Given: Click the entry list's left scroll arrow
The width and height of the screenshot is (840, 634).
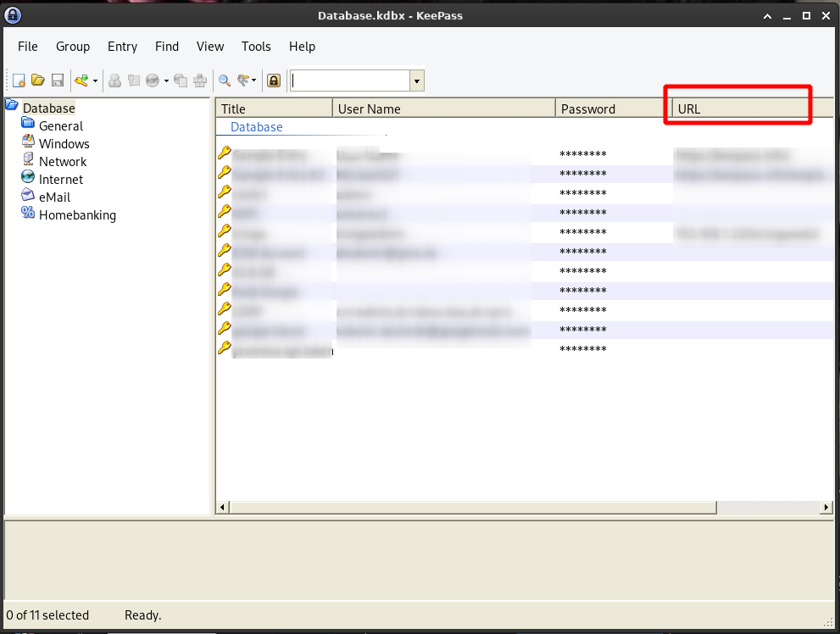Looking at the screenshot, I should (x=224, y=507).
